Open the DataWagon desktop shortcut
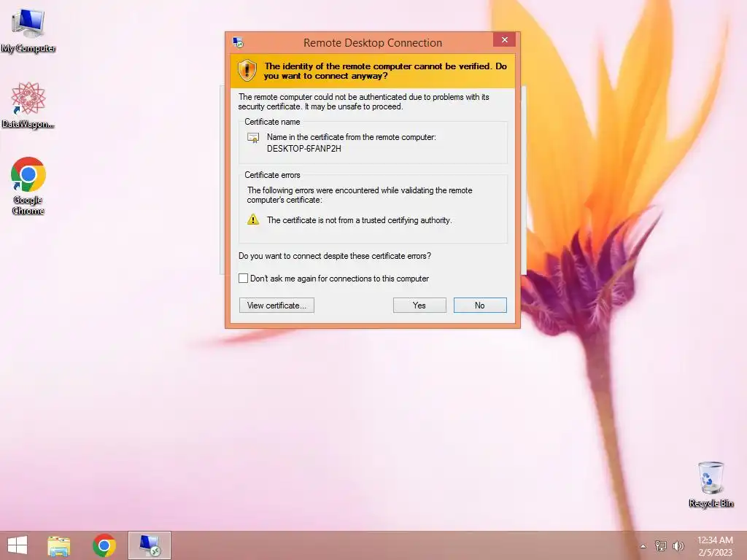This screenshot has height=560, width=747. [x=28, y=105]
